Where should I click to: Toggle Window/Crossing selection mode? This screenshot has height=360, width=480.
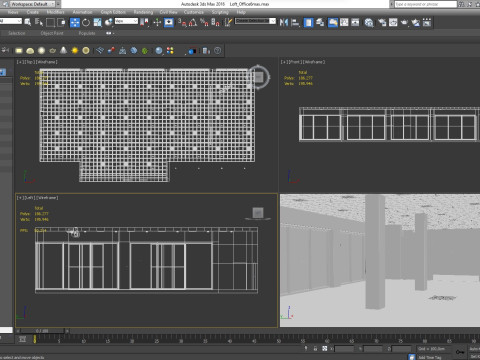[x=62, y=22]
